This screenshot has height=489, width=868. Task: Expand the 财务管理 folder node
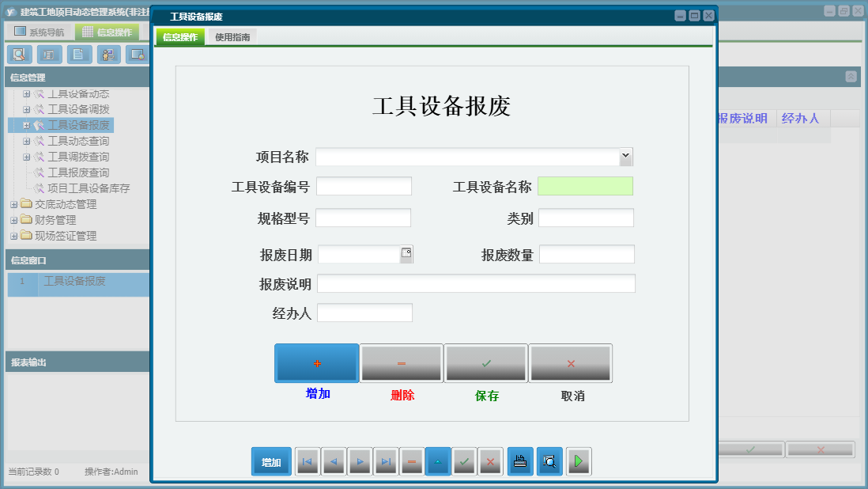(x=13, y=222)
